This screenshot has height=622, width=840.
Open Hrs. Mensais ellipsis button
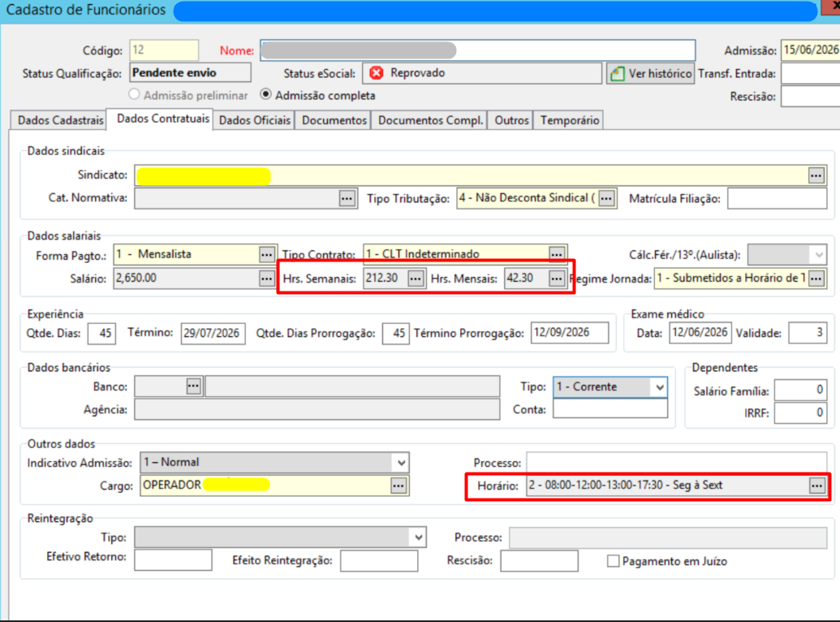[x=557, y=279]
